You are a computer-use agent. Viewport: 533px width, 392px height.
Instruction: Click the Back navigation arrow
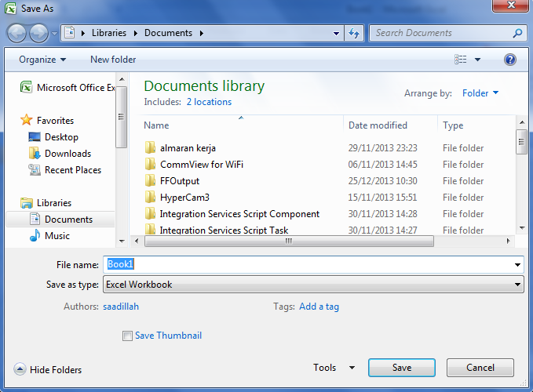click(x=16, y=33)
